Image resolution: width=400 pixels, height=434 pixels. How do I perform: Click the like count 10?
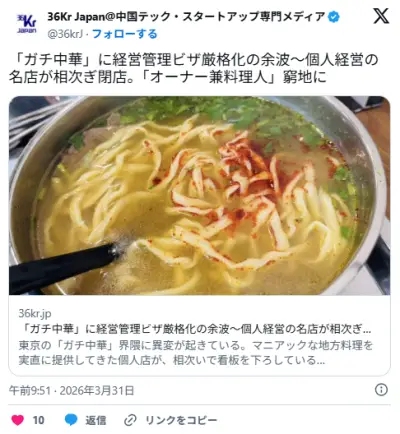pyautogui.click(x=38, y=420)
